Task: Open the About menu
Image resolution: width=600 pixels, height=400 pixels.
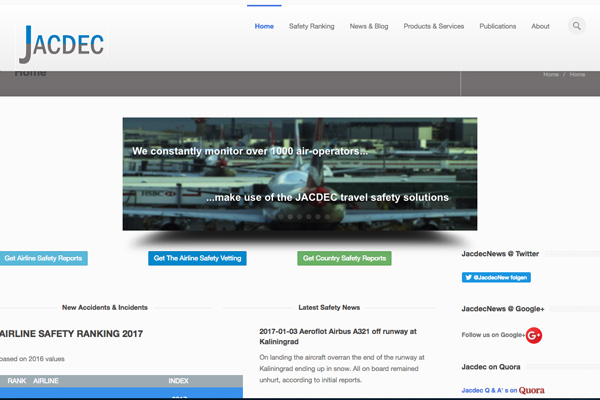Action: point(540,26)
